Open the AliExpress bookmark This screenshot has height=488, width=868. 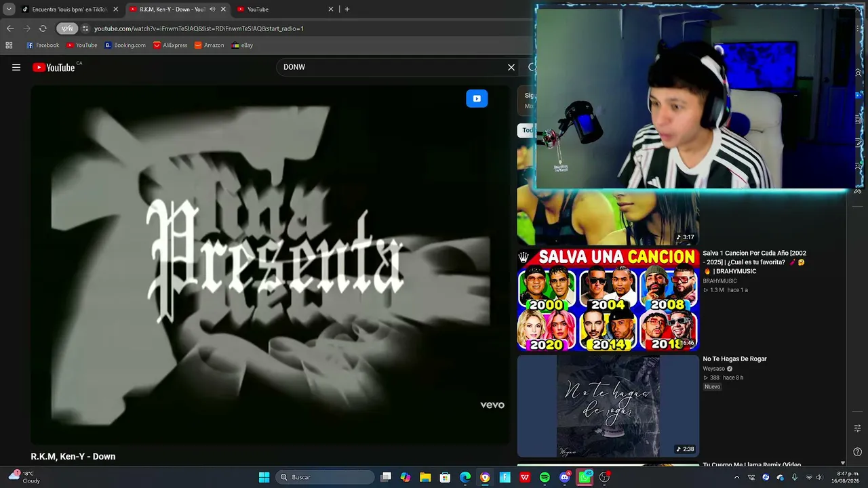[x=170, y=45]
